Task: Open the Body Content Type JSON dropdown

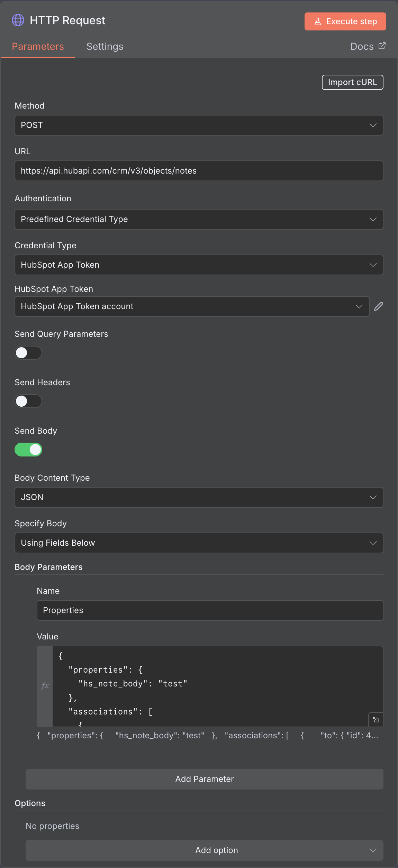Action: (199, 497)
